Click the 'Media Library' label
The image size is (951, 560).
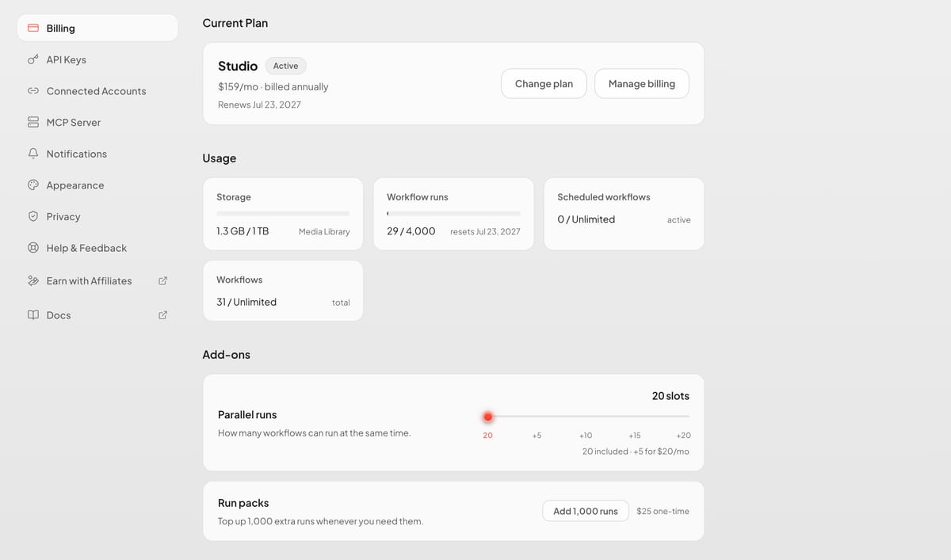pos(324,232)
